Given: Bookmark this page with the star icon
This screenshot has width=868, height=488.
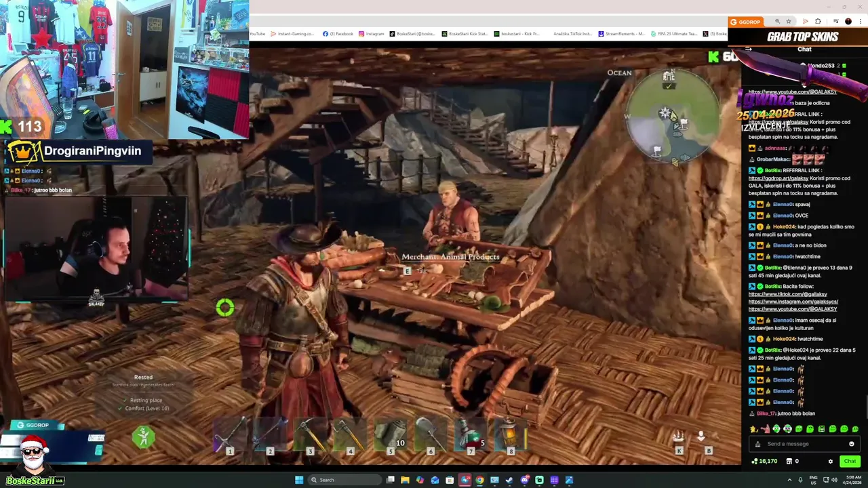Looking at the screenshot, I should (x=789, y=21).
